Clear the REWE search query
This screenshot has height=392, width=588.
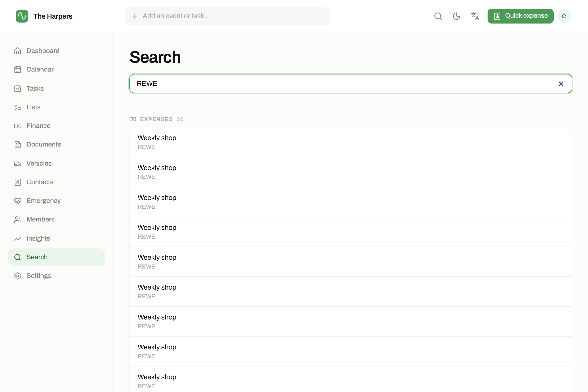tap(561, 84)
